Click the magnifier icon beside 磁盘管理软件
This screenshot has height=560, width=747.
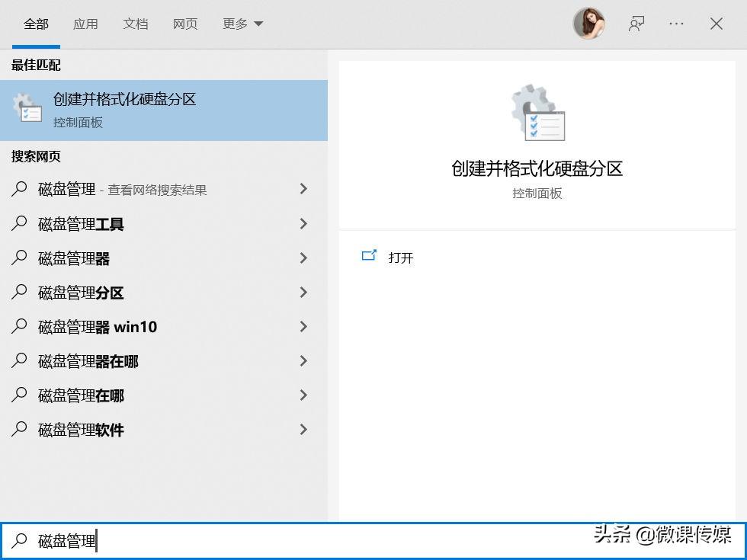19,430
